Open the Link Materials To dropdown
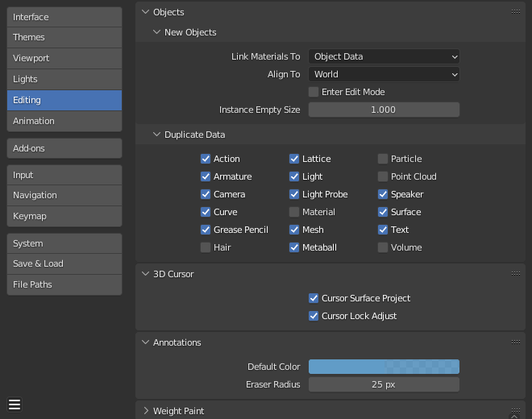 384,56
